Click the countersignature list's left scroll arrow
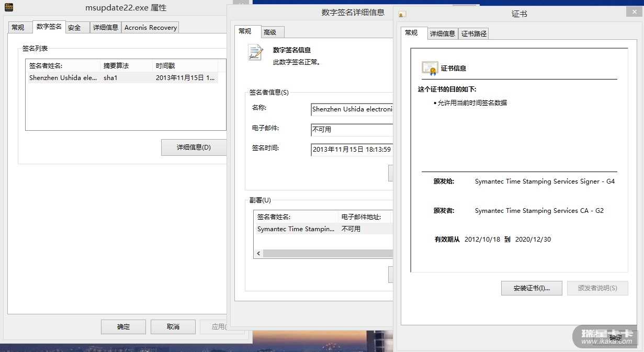This screenshot has width=644, height=352. click(258, 254)
